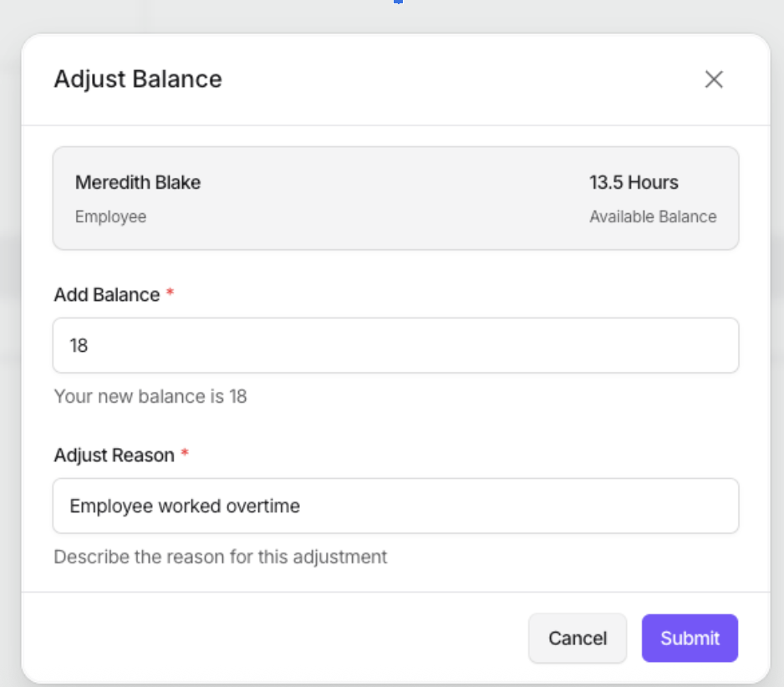Click the Add Balance field label
Viewport: 784px width, 687px height.
point(106,295)
